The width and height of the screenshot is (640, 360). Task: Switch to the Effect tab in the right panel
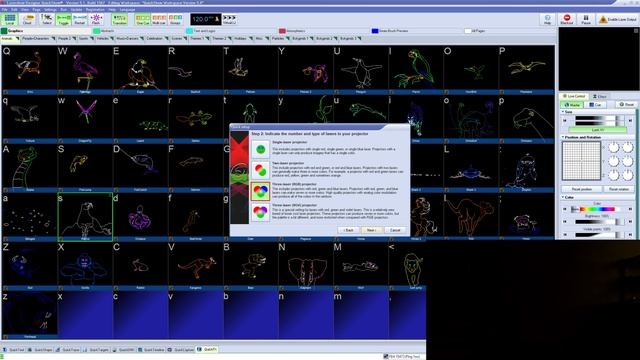599,96
